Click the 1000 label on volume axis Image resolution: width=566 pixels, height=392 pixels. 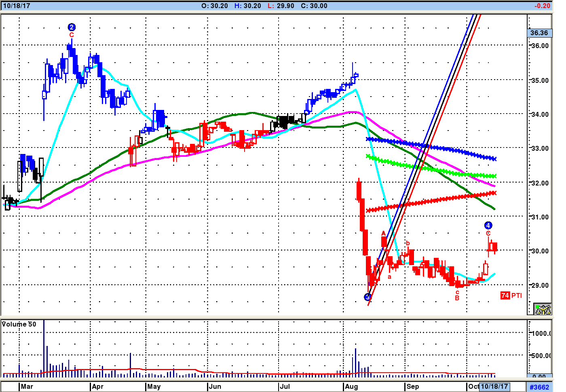point(541,333)
